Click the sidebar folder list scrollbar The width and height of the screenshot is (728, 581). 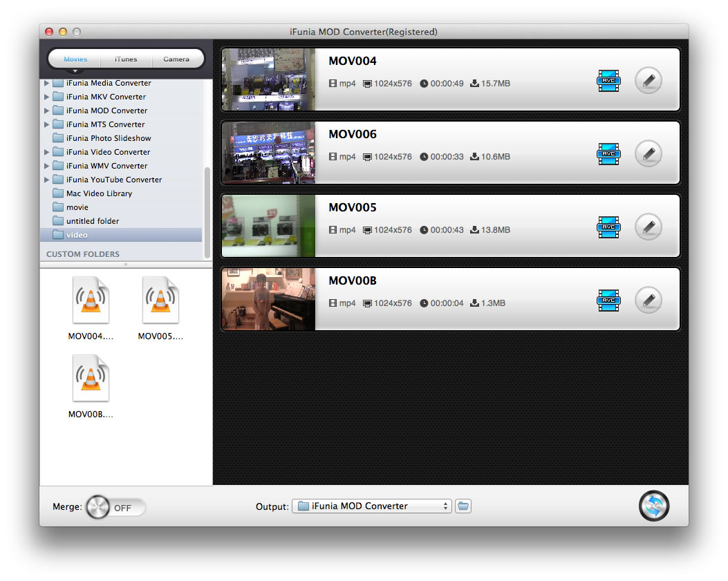point(207,212)
